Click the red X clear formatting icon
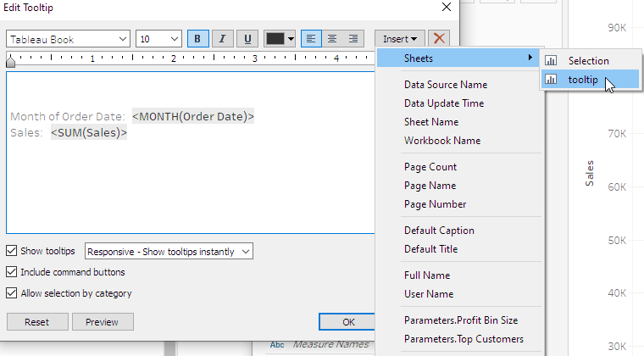The width and height of the screenshot is (644, 356). coord(438,39)
